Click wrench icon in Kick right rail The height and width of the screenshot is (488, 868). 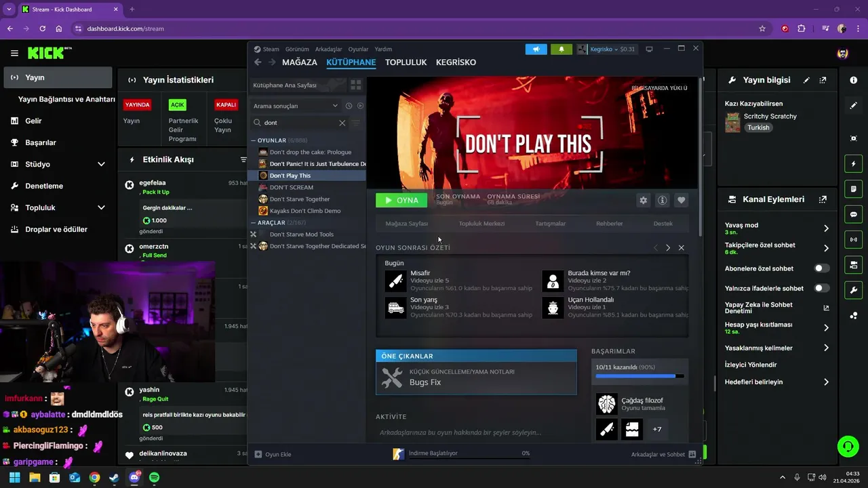853,290
